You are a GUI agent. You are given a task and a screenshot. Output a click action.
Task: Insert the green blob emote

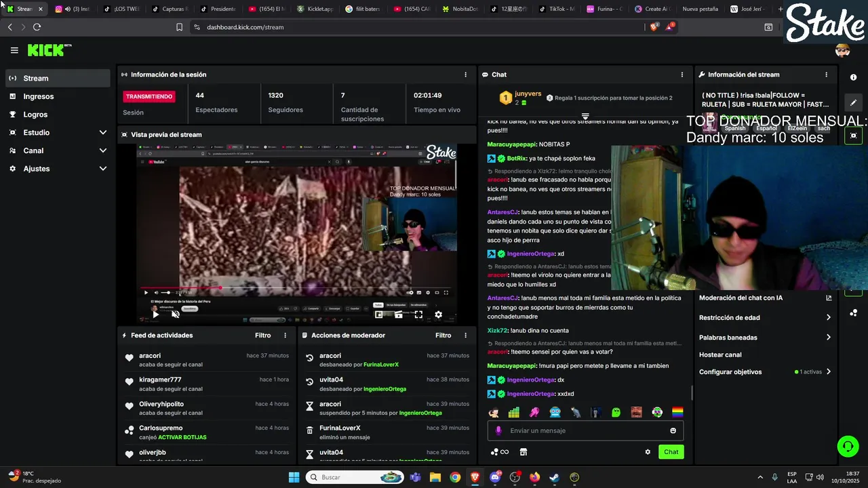pos(616,411)
